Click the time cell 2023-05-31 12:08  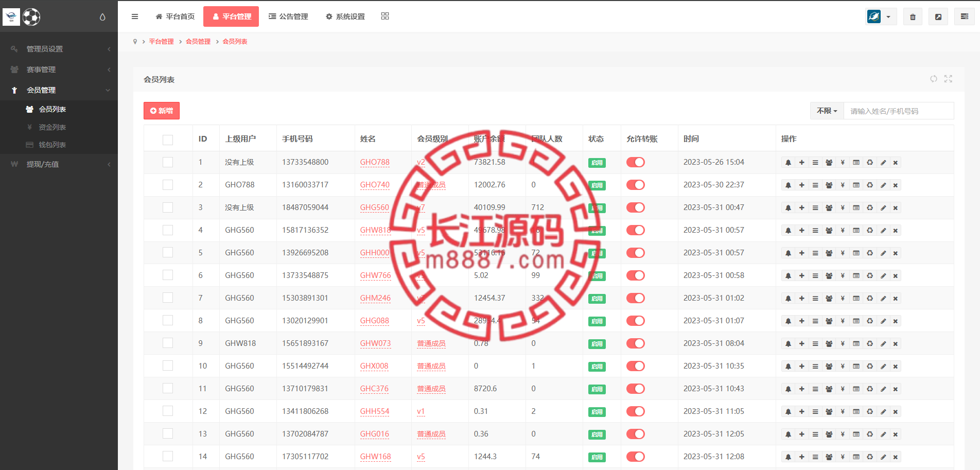pyautogui.click(x=714, y=457)
